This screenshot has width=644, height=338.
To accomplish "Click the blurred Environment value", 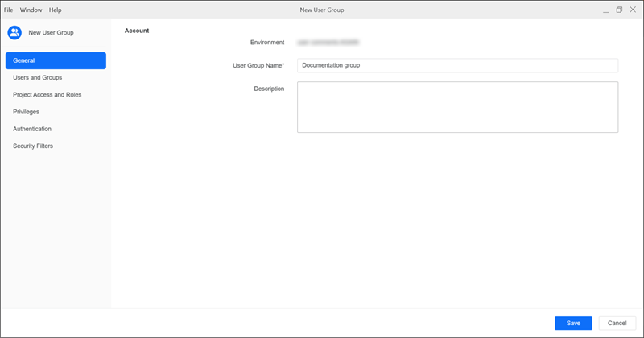I will [328, 41].
